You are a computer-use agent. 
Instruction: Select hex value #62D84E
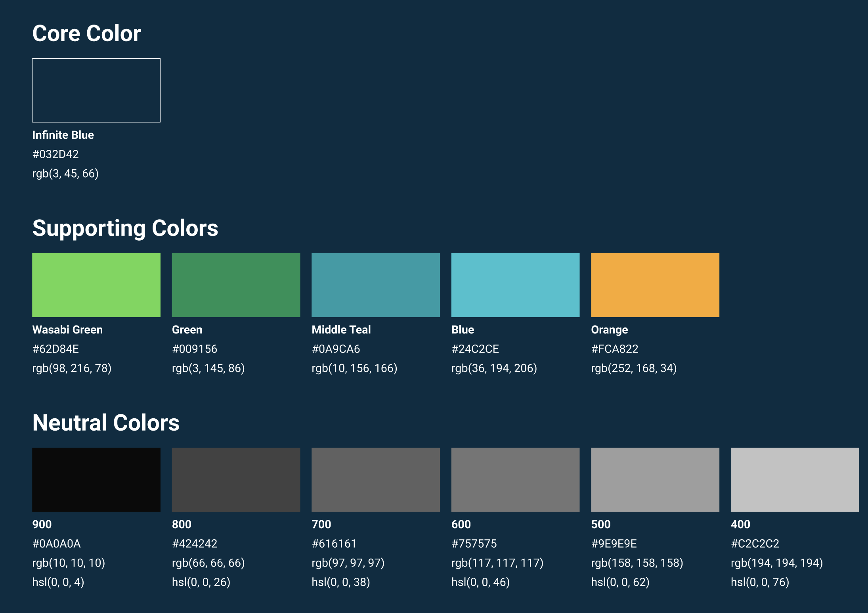(55, 349)
